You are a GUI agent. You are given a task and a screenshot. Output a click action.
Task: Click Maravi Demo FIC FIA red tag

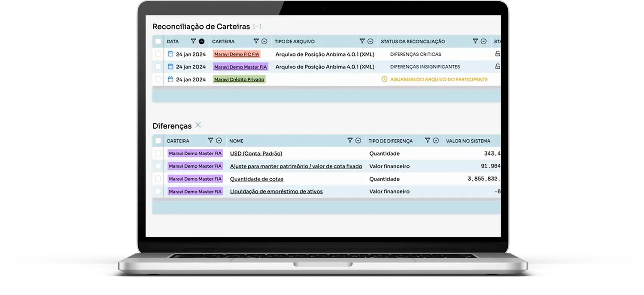237,54
